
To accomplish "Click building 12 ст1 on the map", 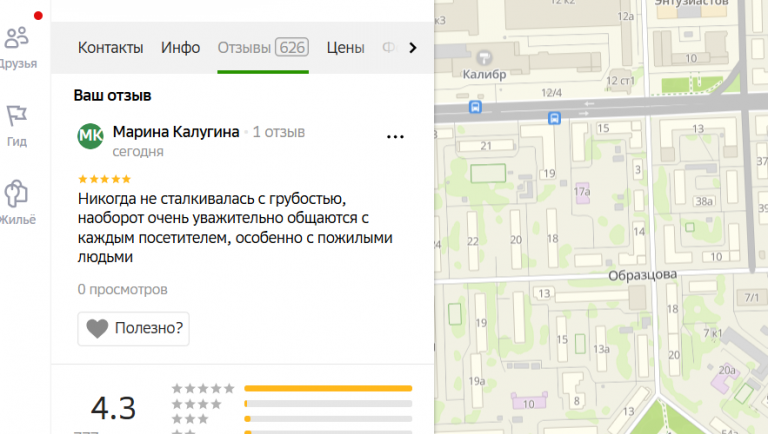I will 620,81.
